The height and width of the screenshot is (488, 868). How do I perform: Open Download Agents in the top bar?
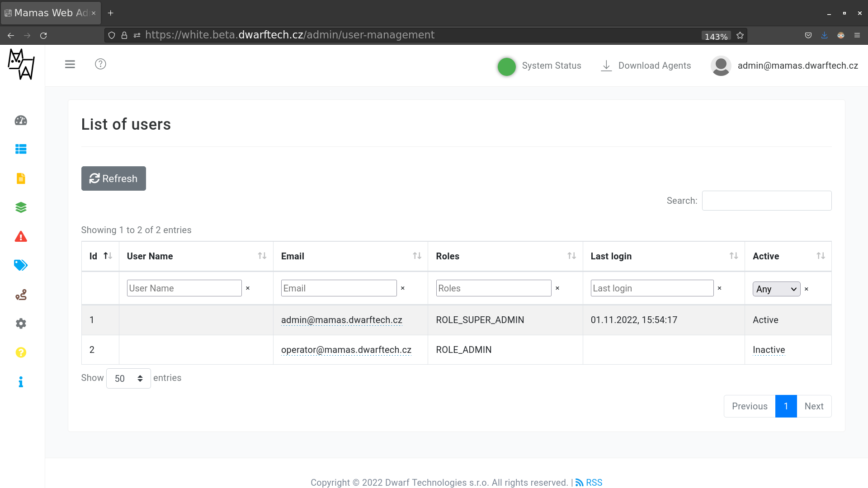(646, 66)
